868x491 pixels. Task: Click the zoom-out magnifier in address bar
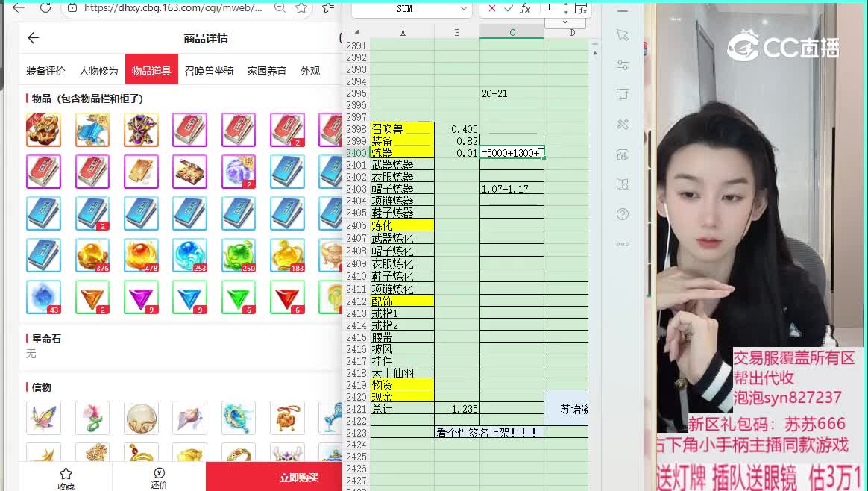(280, 7)
